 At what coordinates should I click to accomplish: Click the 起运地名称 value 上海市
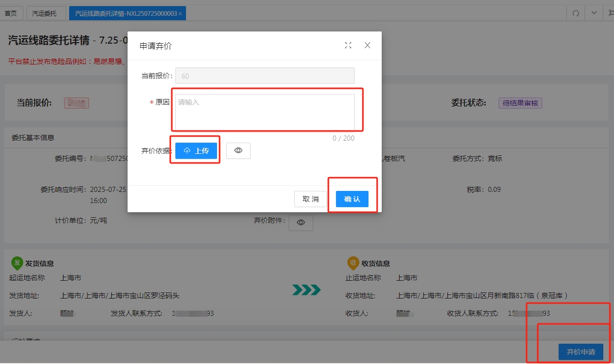tap(71, 278)
